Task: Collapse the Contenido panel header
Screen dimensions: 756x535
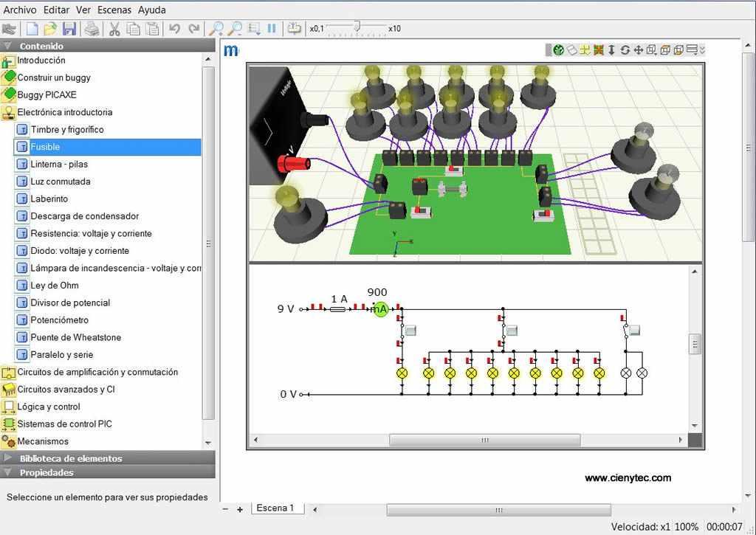Action: (x=41, y=46)
